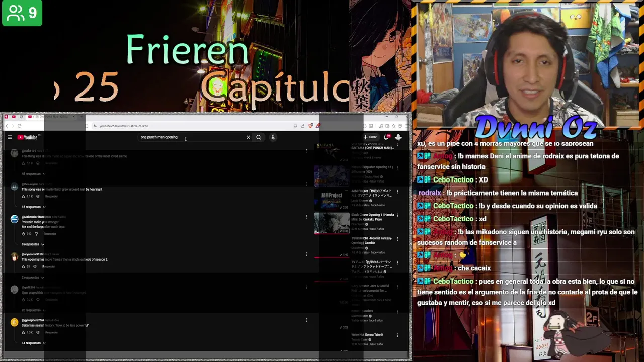Viewport: 644px width, 362px height.
Task: Click the magnifier search button
Action: [259, 137]
